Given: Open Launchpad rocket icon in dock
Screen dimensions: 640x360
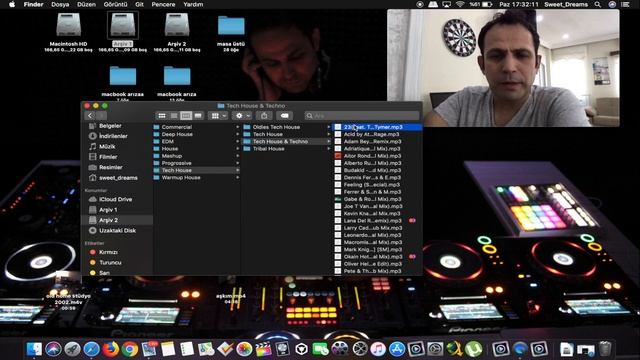Looking at the screenshot, I should coord(72,349).
